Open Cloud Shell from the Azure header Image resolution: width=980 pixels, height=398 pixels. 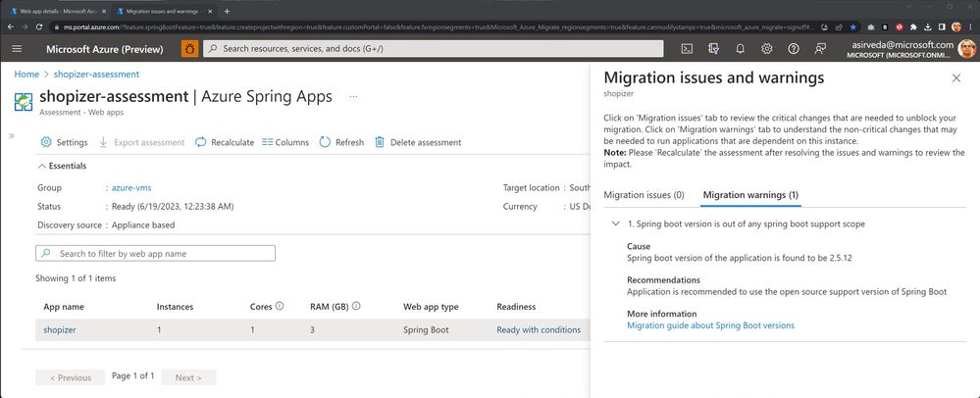pos(687,49)
